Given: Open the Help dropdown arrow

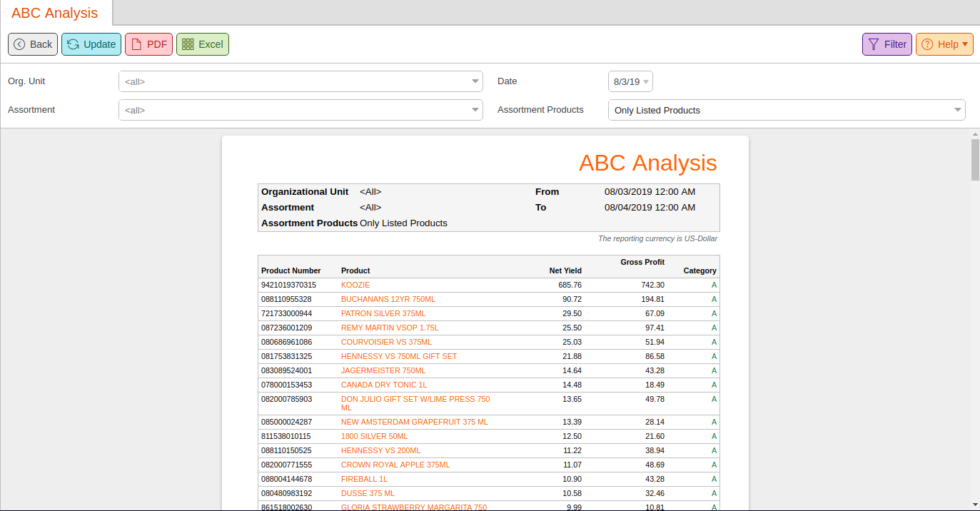Looking at the screenshot, I should pos(965,44).
